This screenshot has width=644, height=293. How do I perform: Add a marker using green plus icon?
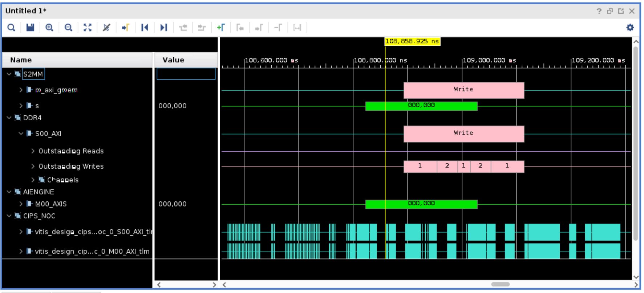(x=220, y=28)
